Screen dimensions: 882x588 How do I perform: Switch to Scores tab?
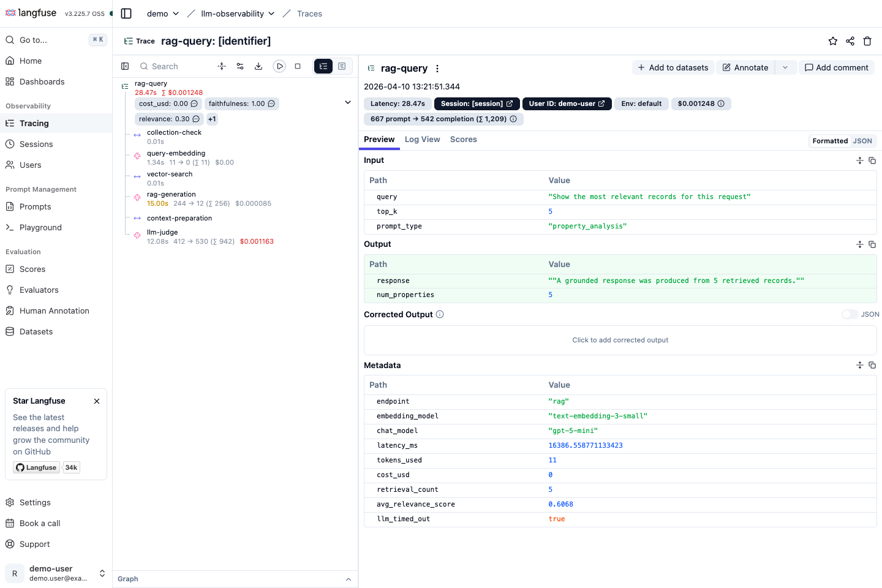[x=463, y=140]
